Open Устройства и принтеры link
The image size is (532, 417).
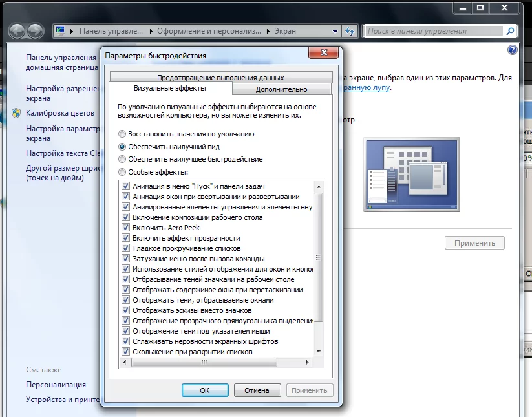63,400
